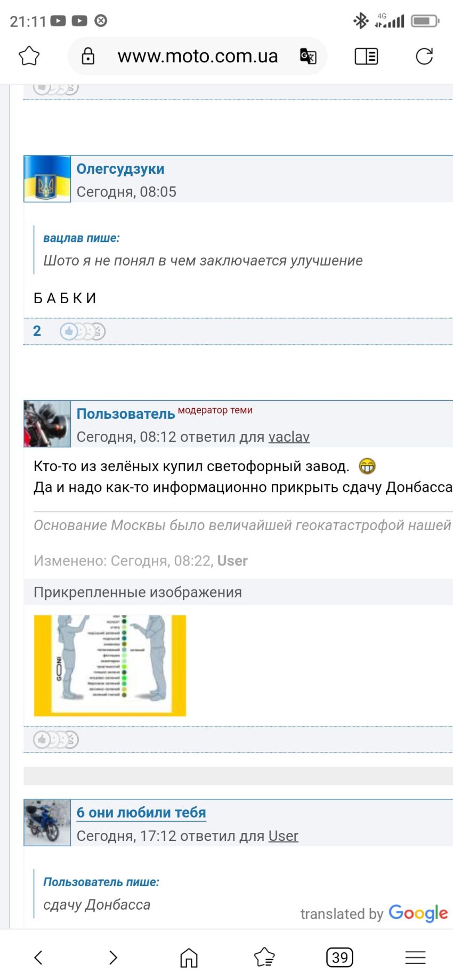Reload the page with refresh icon
The image size is (453, 980).
[424, 56]
